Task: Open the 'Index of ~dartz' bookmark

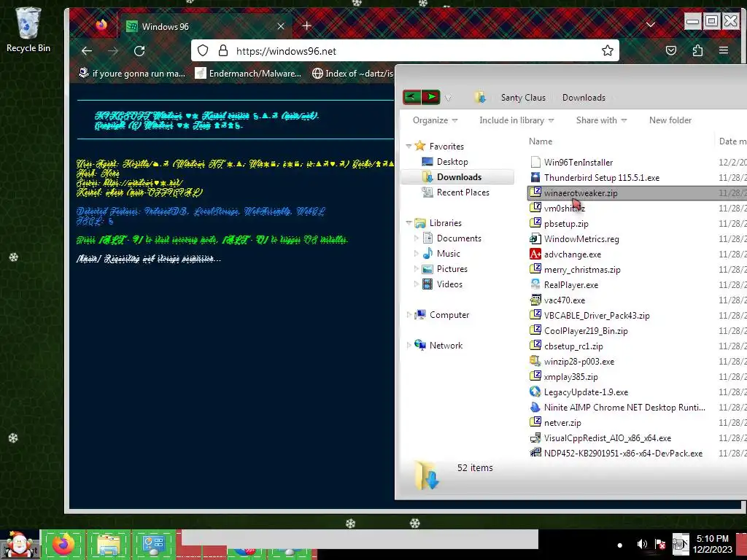Action: coord(352,74)
